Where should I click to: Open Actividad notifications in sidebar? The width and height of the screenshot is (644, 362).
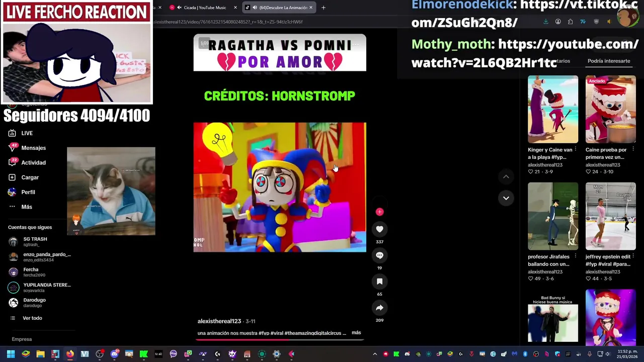point(27,162)
